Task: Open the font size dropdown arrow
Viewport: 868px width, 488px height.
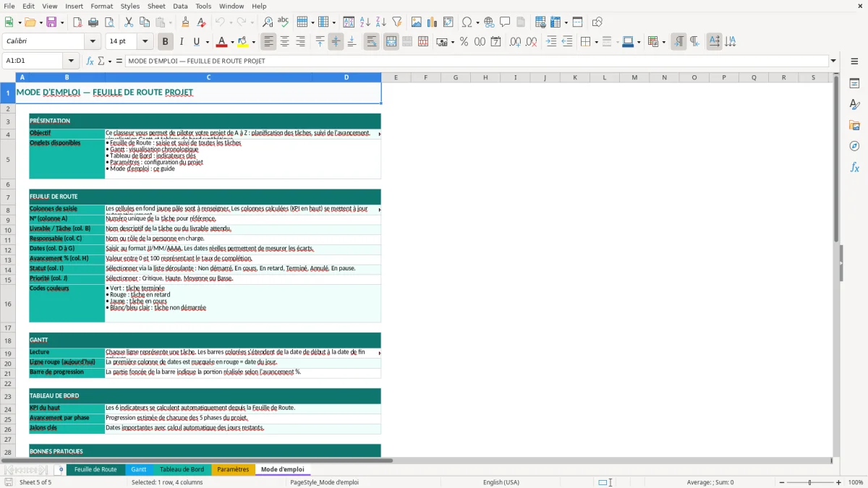Action: [x=145, y=42]
